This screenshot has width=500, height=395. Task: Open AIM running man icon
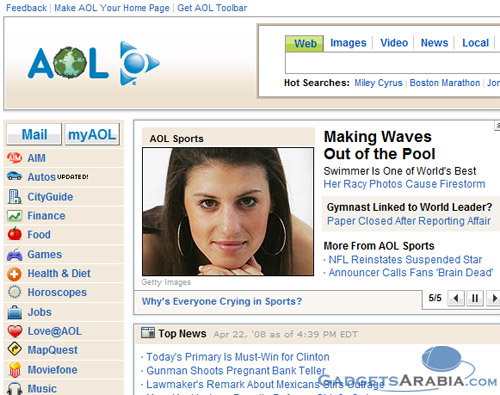tap(15, 158)
